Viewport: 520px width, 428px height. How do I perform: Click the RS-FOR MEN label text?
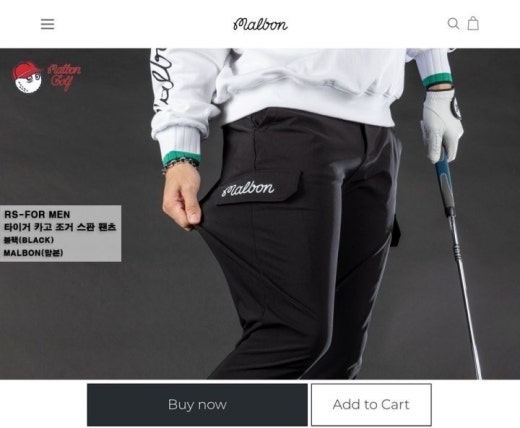(x=37, y=214)
